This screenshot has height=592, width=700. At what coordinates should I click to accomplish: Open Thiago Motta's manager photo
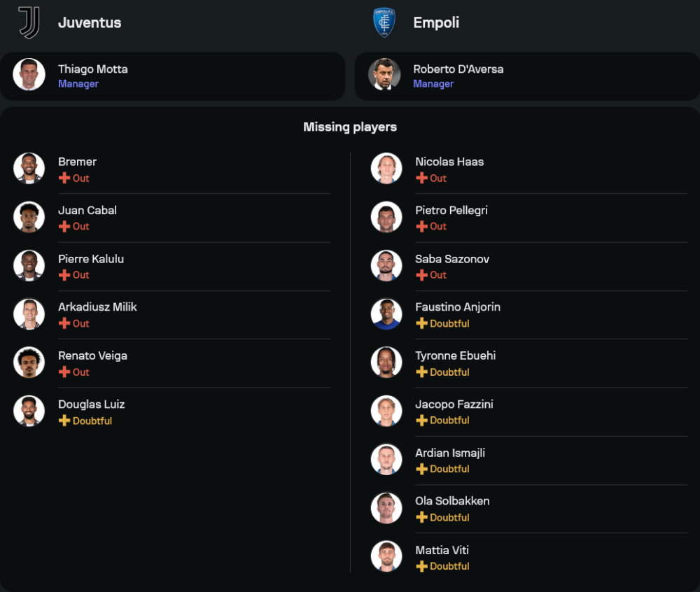(29, 74)
